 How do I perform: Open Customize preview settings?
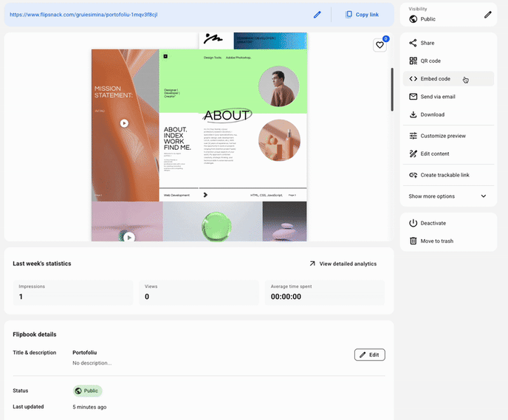point(442,136)
